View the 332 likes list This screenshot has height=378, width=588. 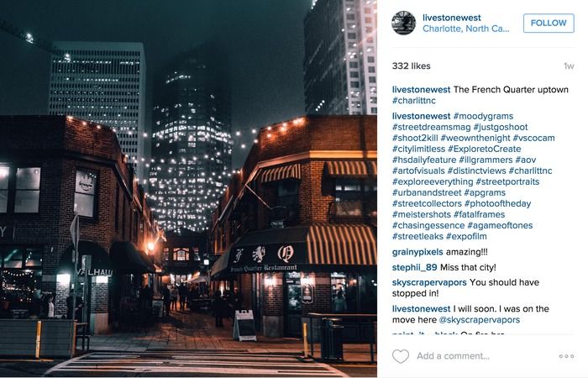(x=411, y=66)
